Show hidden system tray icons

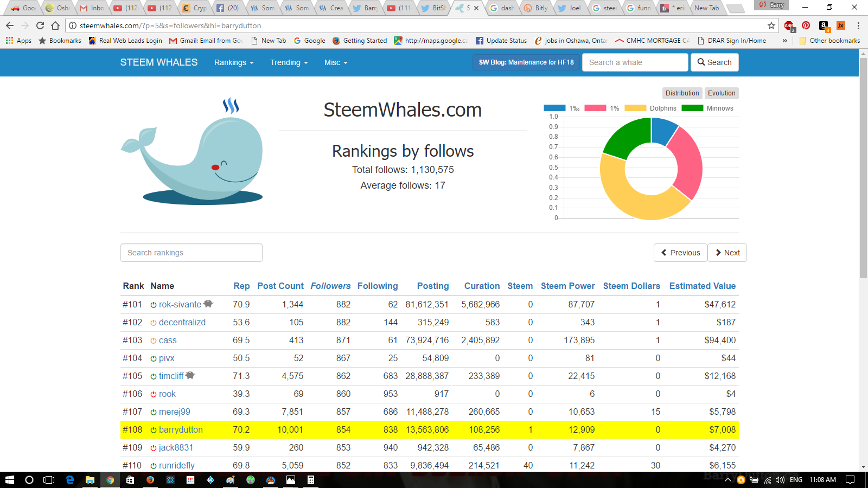[728, 480]
